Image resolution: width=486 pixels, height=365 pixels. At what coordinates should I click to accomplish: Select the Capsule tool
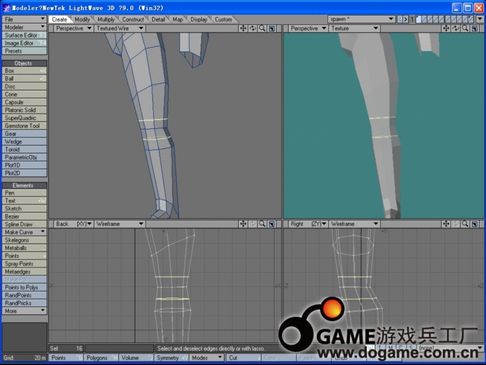tap(24, 102)
